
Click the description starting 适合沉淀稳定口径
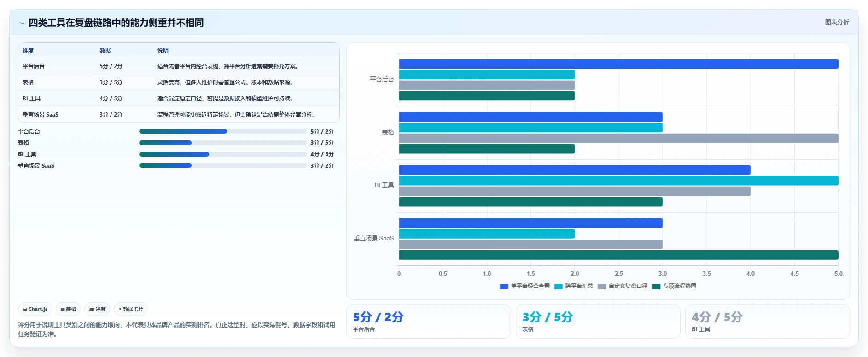226,99
